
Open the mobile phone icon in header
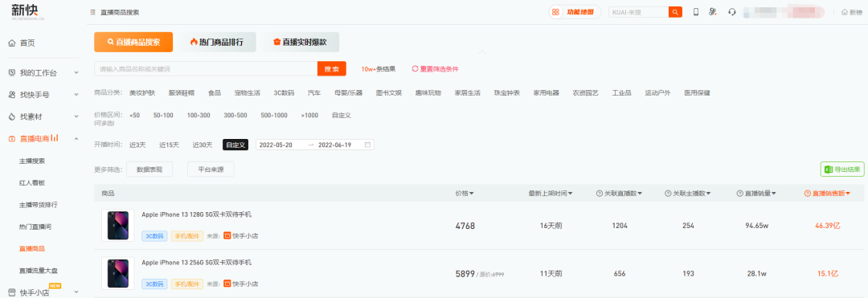pos(696,12)
